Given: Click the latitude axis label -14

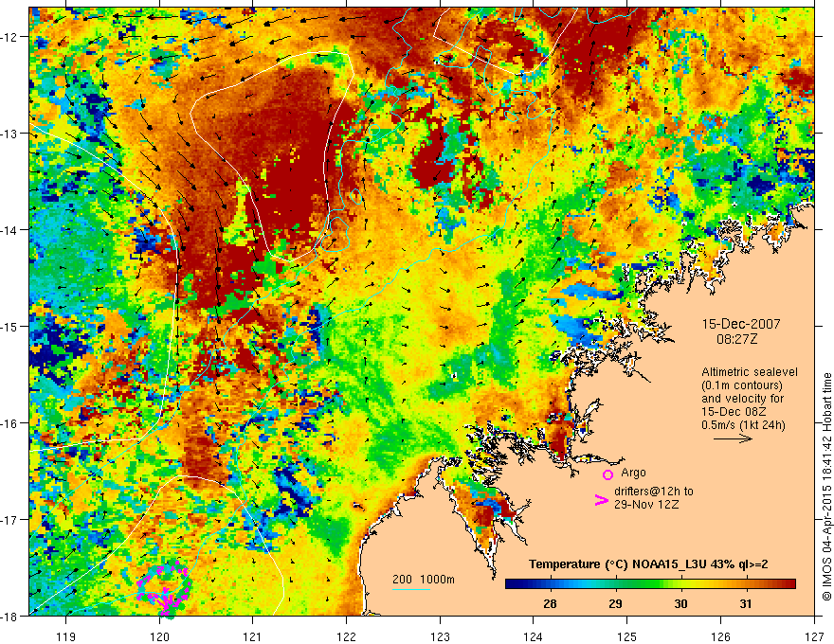Looking at the screenshot, I should (9, 230).
